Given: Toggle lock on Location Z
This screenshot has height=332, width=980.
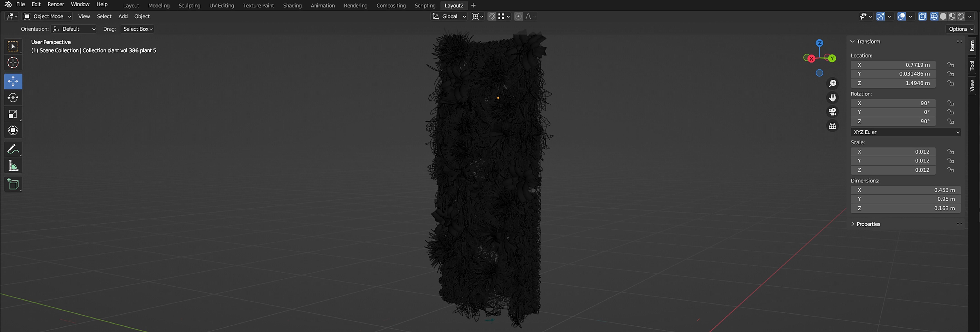Looking at the screenshot, I should 950,83.
